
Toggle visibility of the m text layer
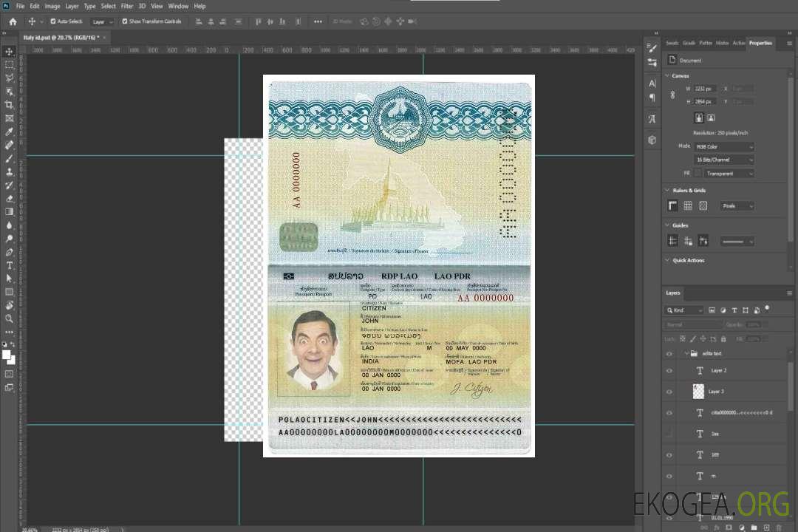[669, 477]
